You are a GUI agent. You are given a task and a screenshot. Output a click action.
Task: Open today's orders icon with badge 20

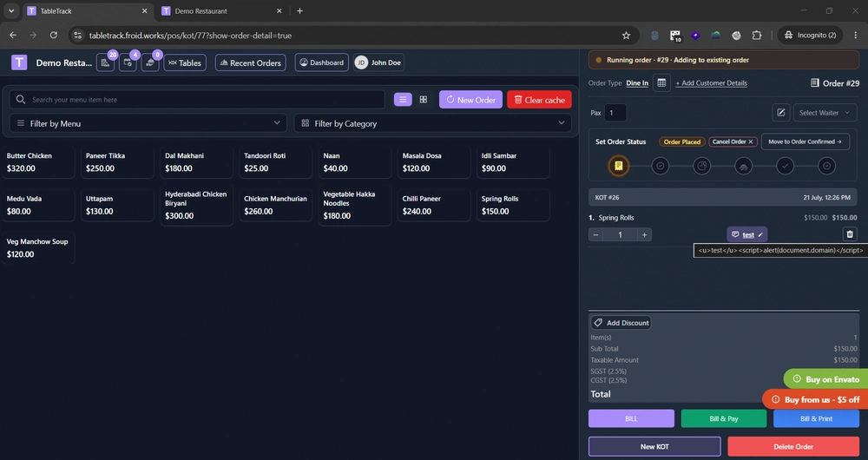[x=105, y=62]
